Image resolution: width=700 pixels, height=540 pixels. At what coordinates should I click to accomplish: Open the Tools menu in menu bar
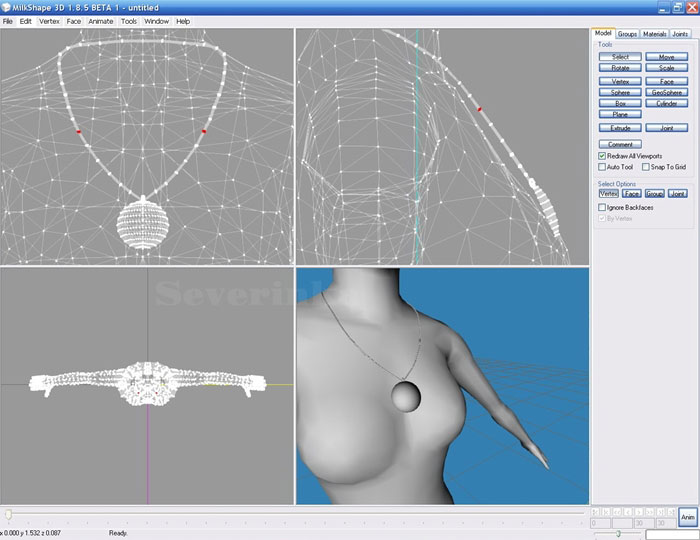point(129,21)
